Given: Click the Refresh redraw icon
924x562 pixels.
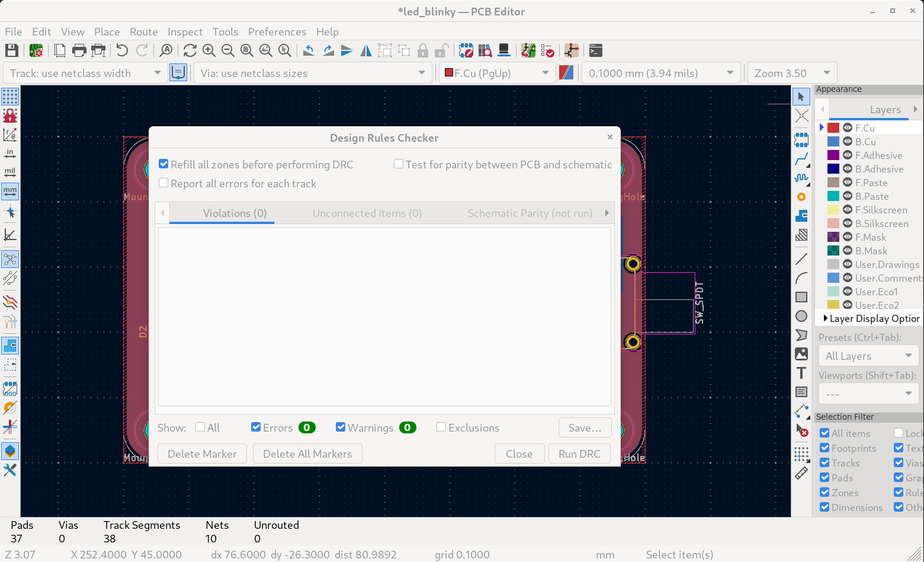Looking at the screenshot, I should (190, 50).
